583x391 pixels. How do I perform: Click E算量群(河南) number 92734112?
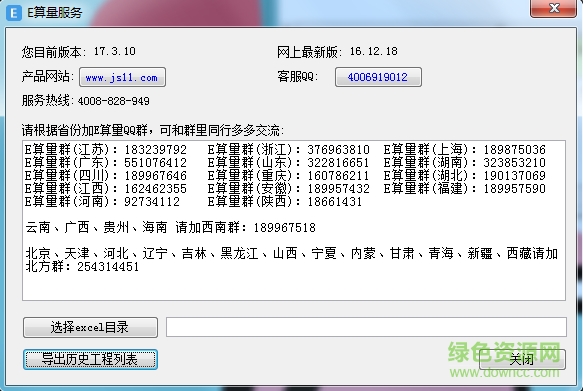[x=152, y=202]
